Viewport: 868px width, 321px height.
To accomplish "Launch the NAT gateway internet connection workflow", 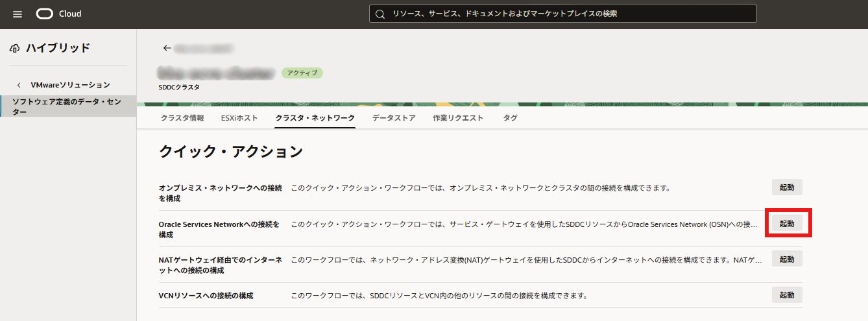I will click(x=787, y=259).
